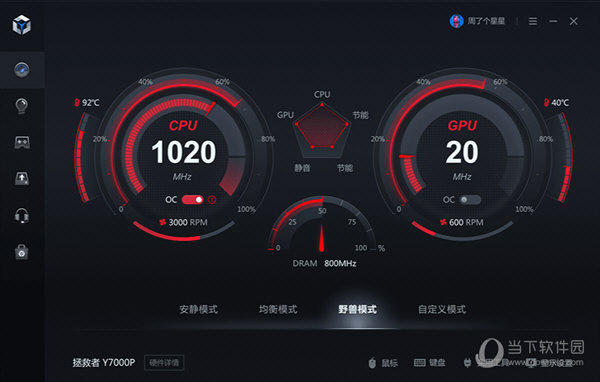Switch to 安静模式 quiet mode
Image resolution: width=600 pixels, height=382 pixels.
[x=199, y=309]
